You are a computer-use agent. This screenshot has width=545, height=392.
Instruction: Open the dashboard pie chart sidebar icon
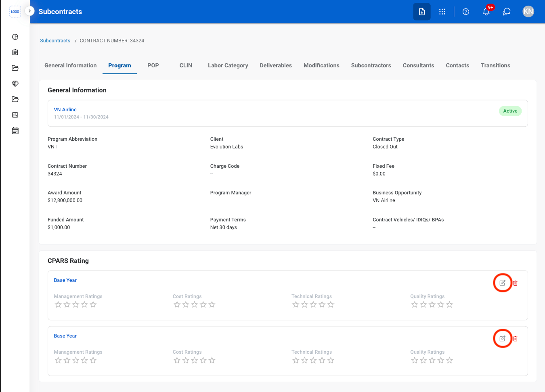pyautogui.click(x=15, y=37)
